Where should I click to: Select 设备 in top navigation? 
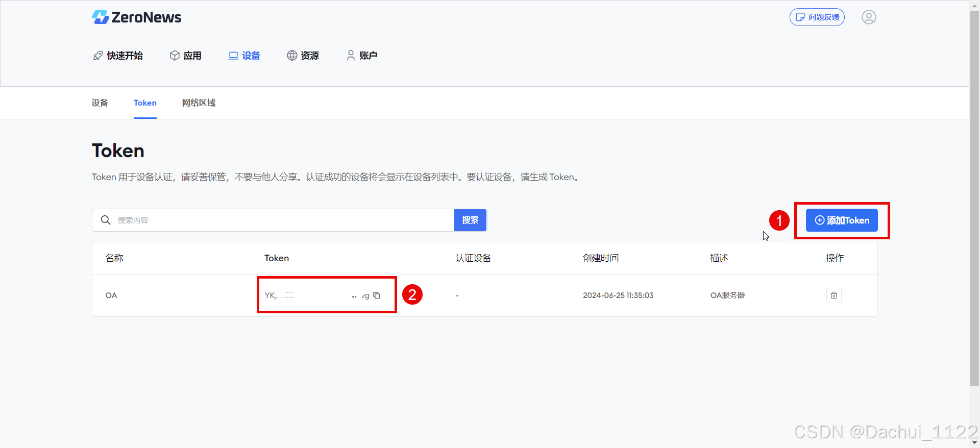tap(244, 56)
